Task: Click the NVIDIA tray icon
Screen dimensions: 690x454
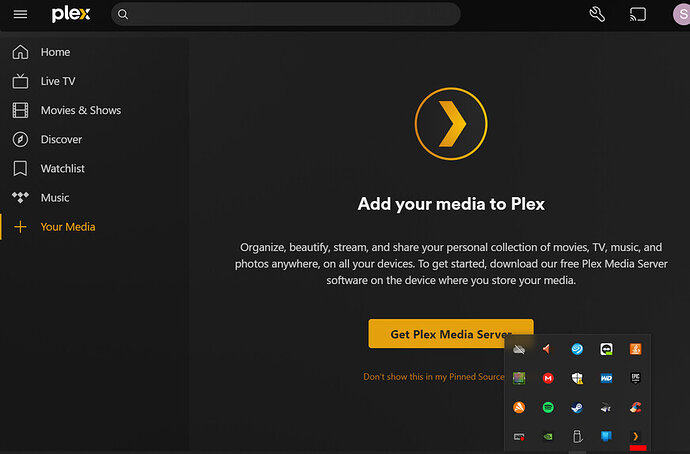Action: pos(548,436)
